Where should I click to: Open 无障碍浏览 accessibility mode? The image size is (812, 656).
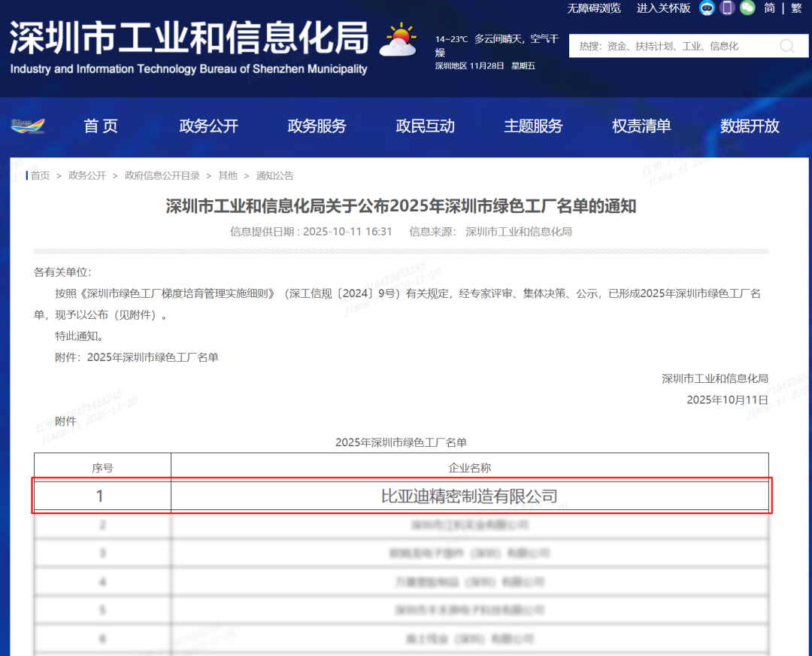pos(593,8)
